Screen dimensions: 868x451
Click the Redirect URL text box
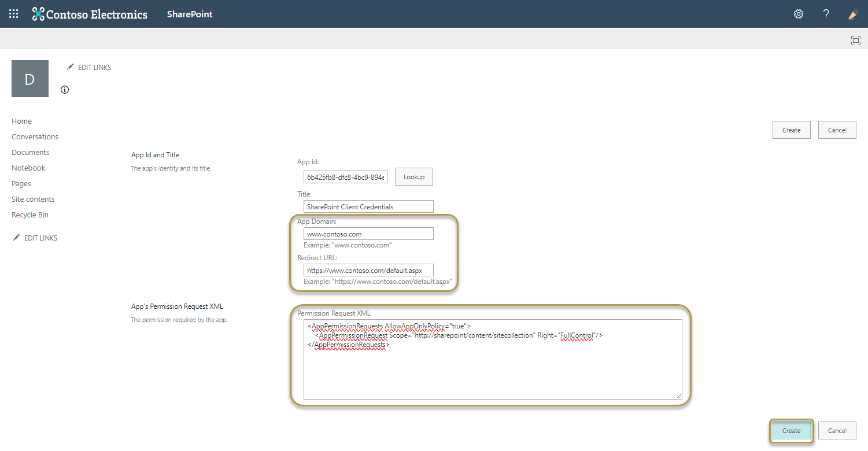click(x=368, y=271)
